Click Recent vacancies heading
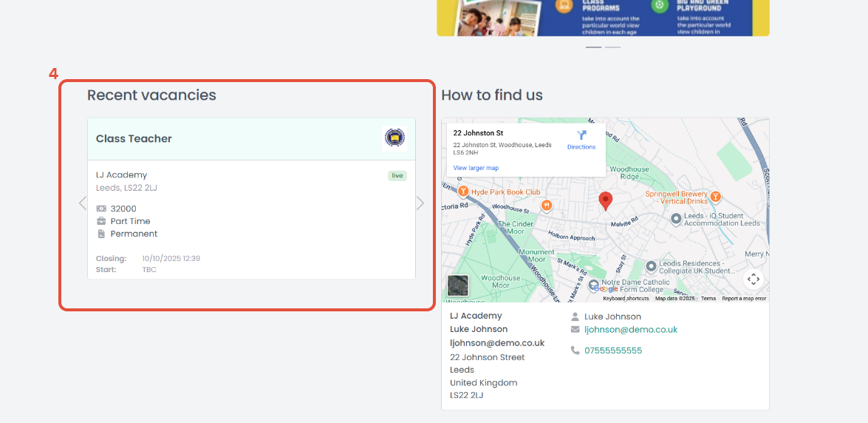This screenshot has height=423, width=868. [151, 95]
